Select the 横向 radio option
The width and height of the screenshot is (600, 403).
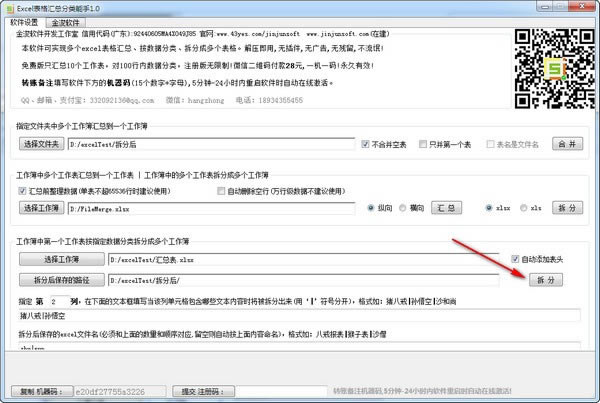pyautogui.click(x=411, y=208)
